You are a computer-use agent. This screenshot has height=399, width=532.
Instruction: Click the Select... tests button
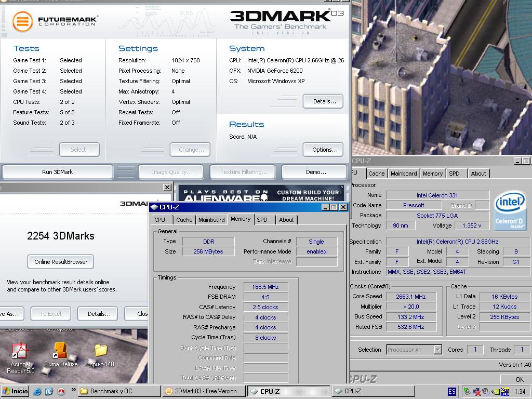79,150
